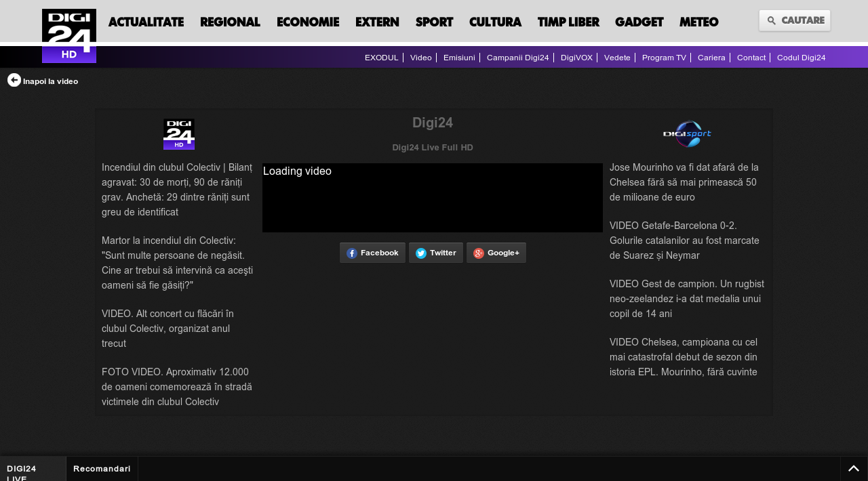The image size is (868, 481).
Task: Click the Digi24 channel title heading
Action: click(x=433, y=123)
